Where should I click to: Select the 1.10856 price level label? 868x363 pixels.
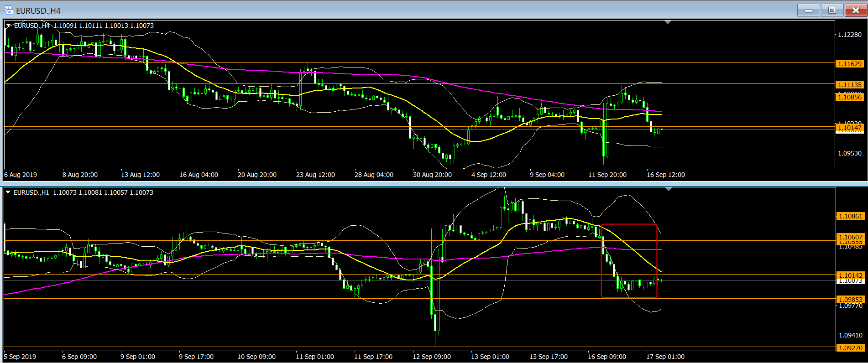coord(850,97)
